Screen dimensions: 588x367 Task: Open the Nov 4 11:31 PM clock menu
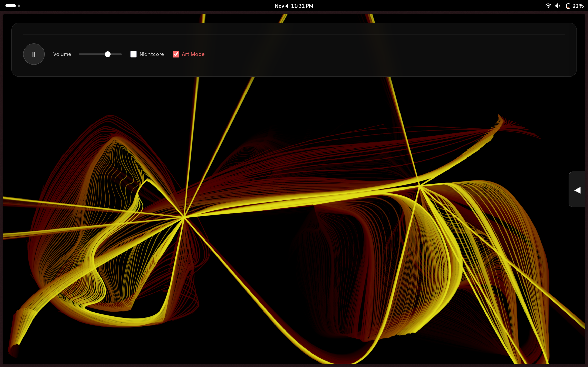[x=294, y=6]
